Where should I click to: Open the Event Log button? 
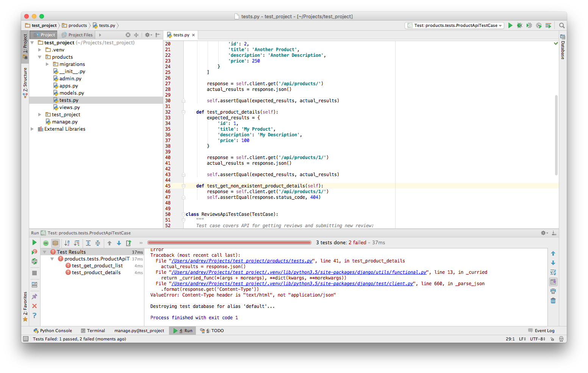[541, 331]
